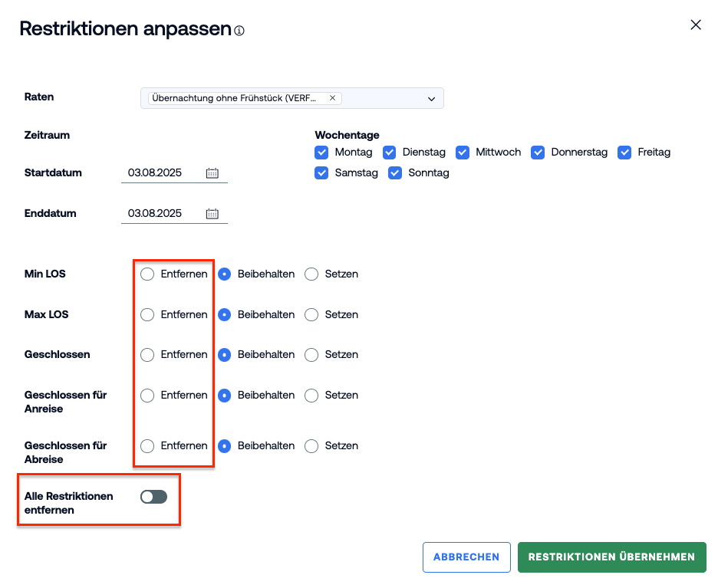Toggle the Donnerstag weekday checkbox
This screenshot has width=718, height=588.
[x=538, y=153]
